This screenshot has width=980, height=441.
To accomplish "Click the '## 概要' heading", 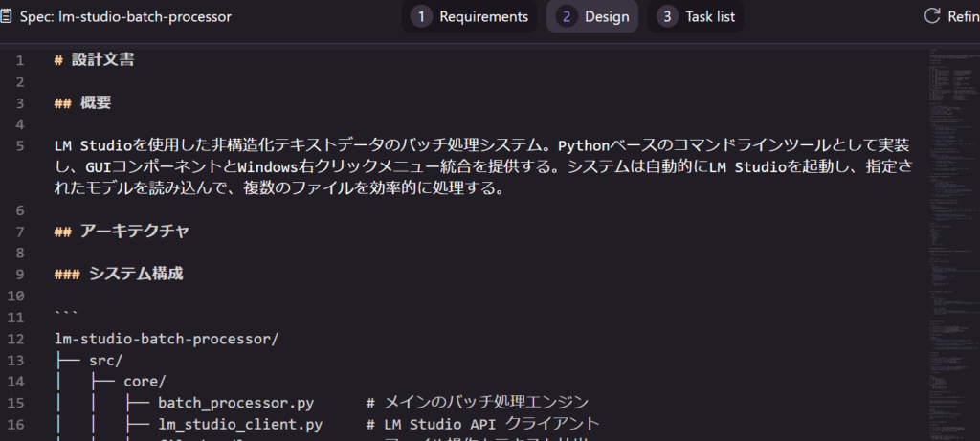I will coord(82,103).
